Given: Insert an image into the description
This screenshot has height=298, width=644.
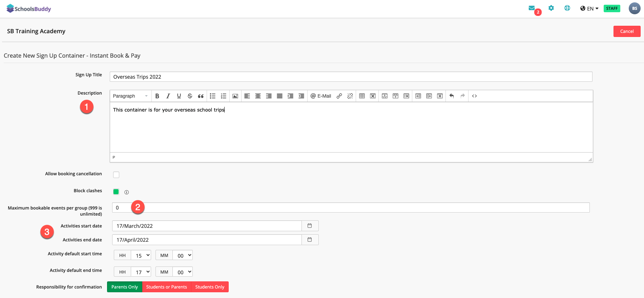Looking at the screenshot, I should click(x=235, y=96).
